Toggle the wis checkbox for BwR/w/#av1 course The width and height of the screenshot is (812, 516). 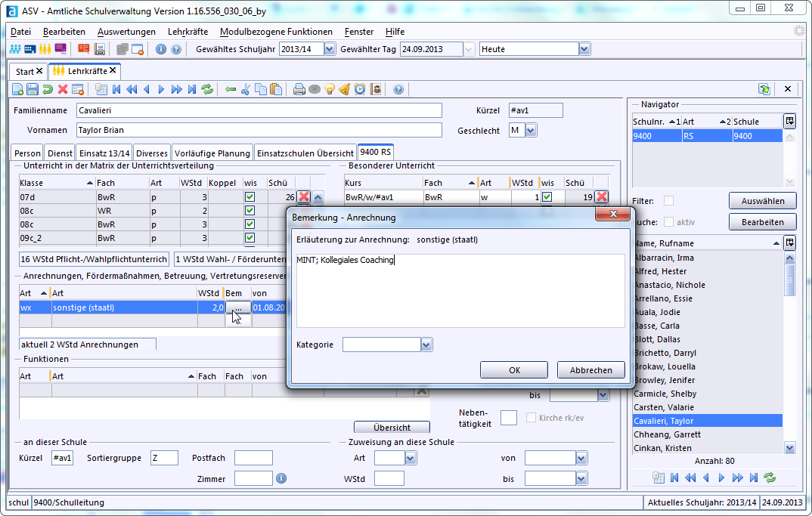pyautogui.click(x=547, y=197)
